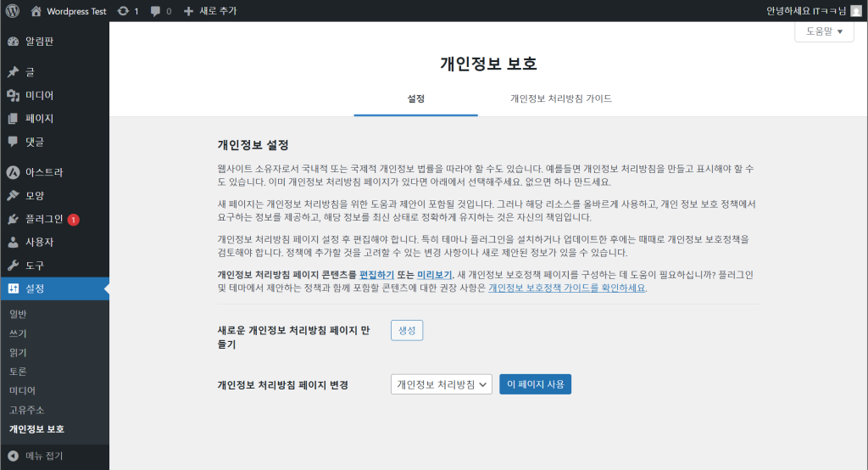The height and width of the screenshot is (470, 868).
Task: Follow the 편집하기 edit link
Action: pos(376,275)
